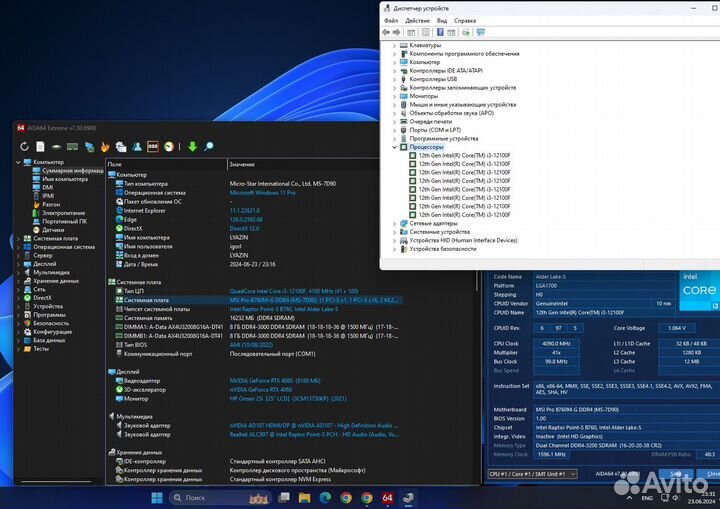The width and height of the screenshot is (720, 509).
Task: Select Порты (COM и LPT) in Device Manager
Action: [x=435, y=130]
